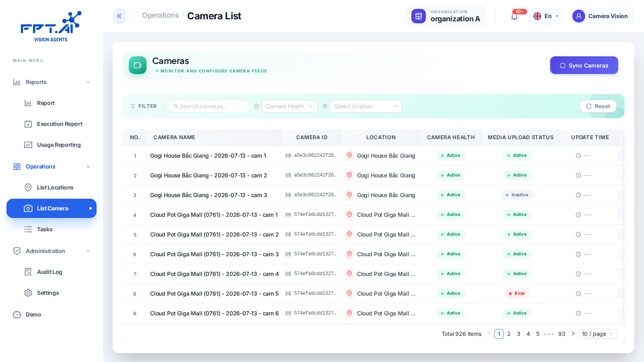644x362 pixels.
Task: Open the Camera Health dropdown
Action: (x=289, y=106)
